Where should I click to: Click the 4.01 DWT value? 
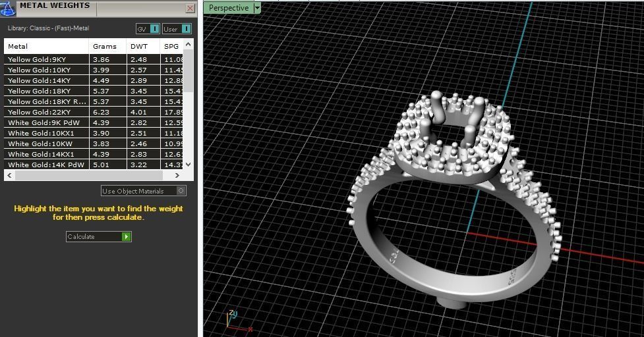click(138, 113)
